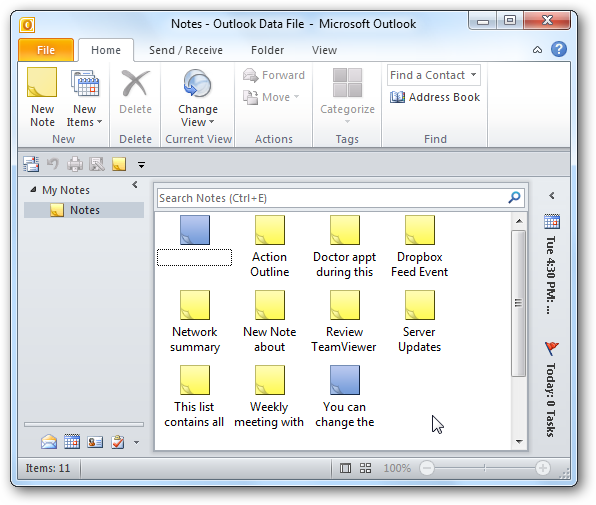Click the Find a Contact box
Screen dimensions: 596x505
coord(434,75)
